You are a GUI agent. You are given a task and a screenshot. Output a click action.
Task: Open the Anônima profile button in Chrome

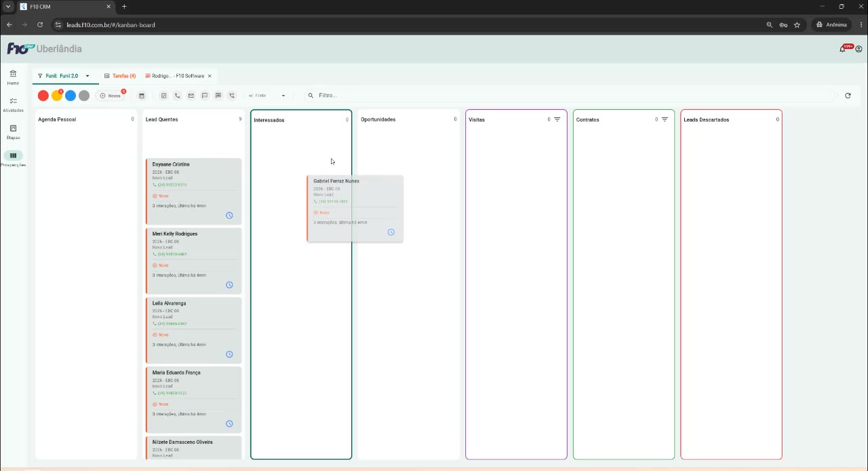tap(831, 25)
